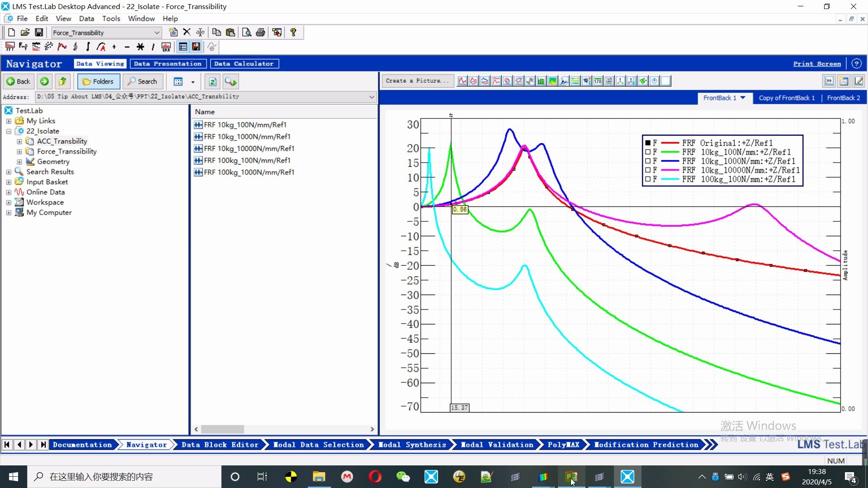Expand the Force_Transsibility tree node
This screenshot has width=868, height=488.
click(19, 152)
